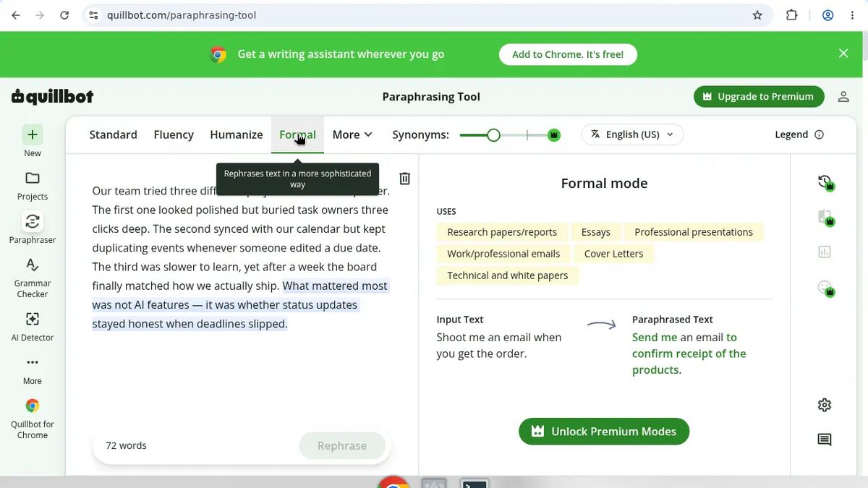Open the premium compare modes icon
Screen dimensions: 868x488
point(825,217)
